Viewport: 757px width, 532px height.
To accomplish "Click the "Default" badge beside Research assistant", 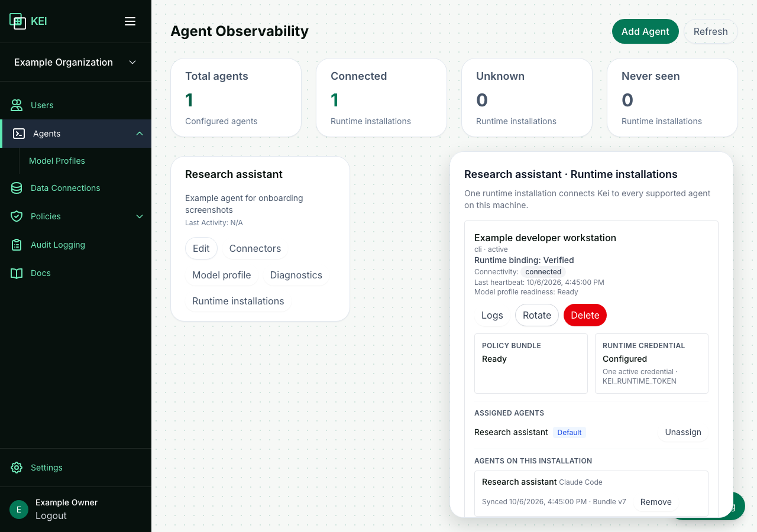I will (x=570, y=433).
